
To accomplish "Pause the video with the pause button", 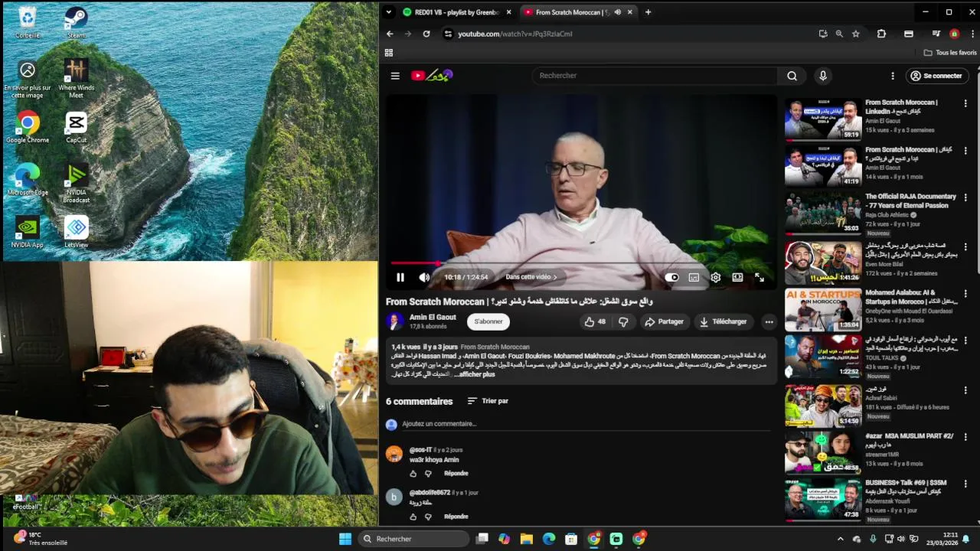I will pyautogui.click(x=400, y=277).
